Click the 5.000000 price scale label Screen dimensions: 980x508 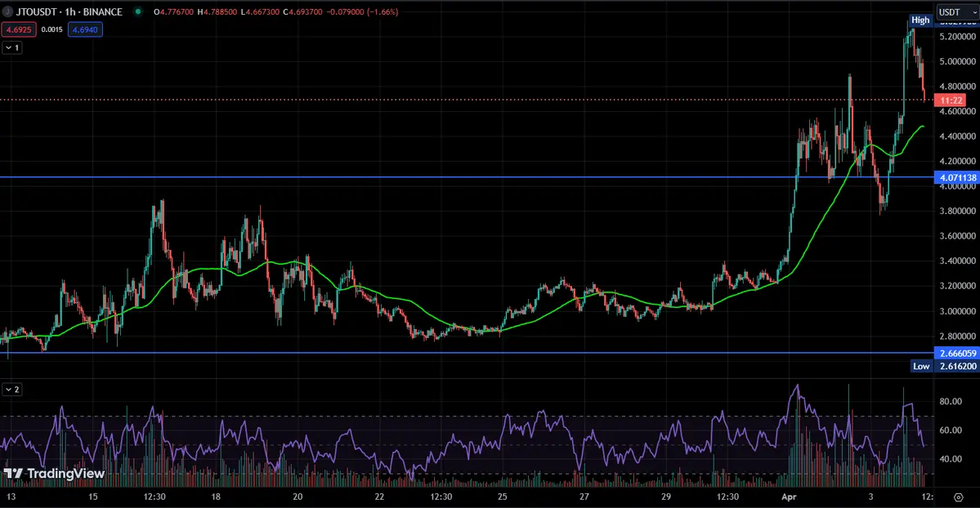[957, 61]
